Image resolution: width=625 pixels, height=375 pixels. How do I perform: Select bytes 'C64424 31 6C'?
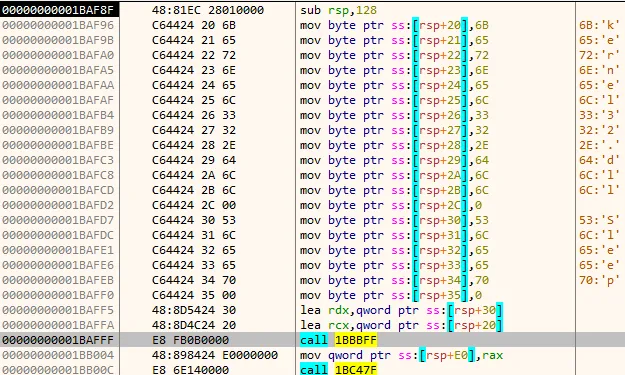coord(194,235)
